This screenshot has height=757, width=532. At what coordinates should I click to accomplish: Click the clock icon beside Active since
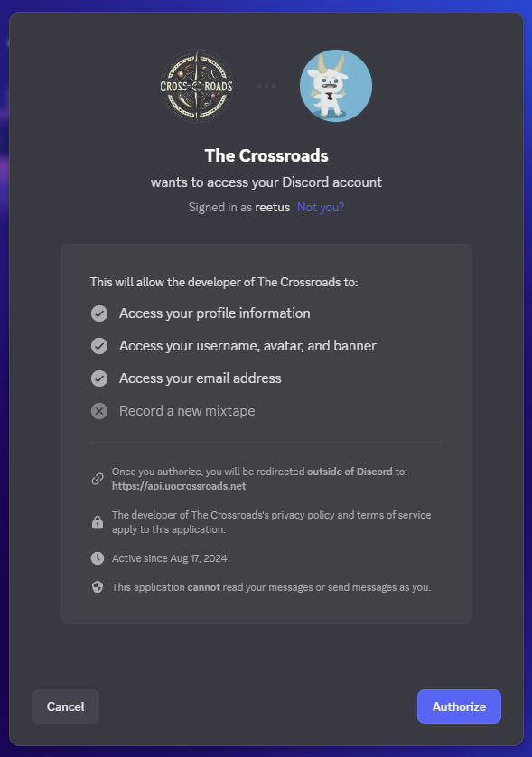(98, 558)
